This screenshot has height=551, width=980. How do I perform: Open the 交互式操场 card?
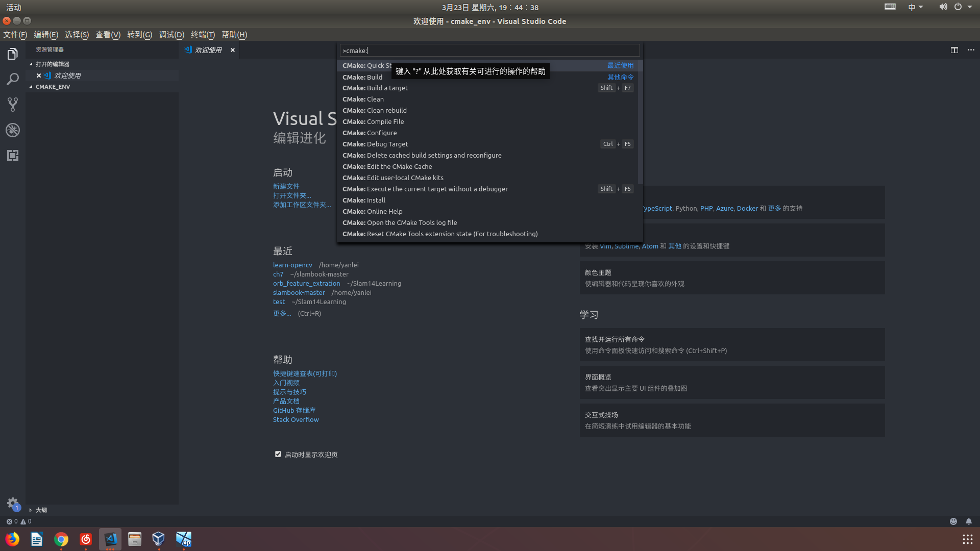(x=732, y=420)
